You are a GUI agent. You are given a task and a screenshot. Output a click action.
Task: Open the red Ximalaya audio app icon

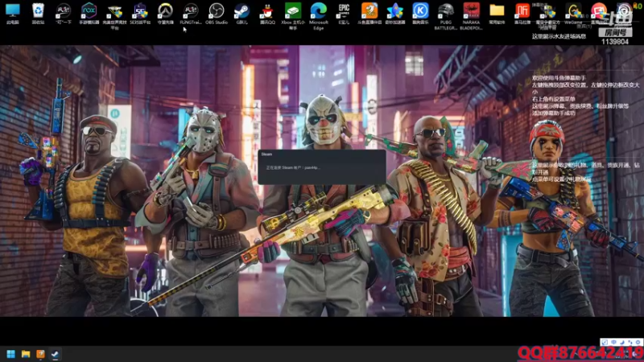(x=522, y=13)
